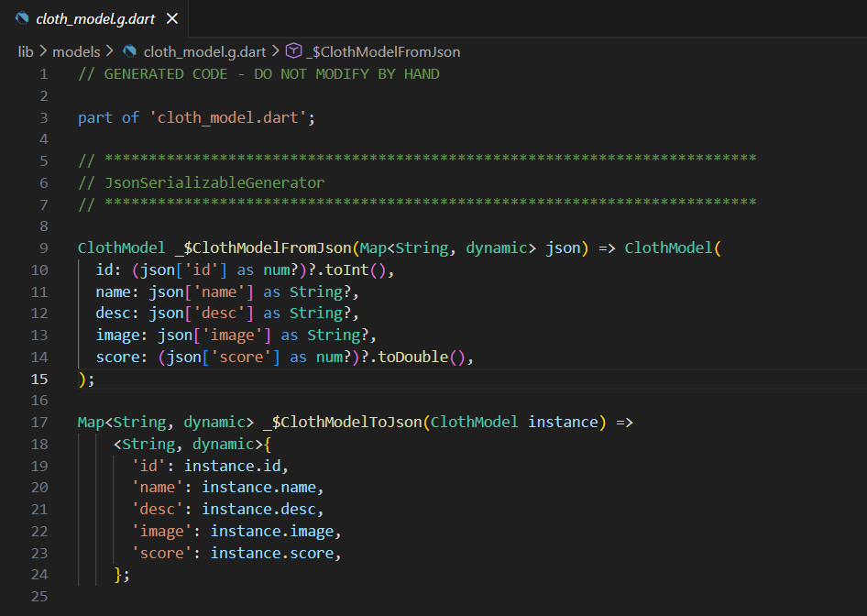867x616 pixels.
Task: Open the models breadcrumb folder
Action: point(76,52)
